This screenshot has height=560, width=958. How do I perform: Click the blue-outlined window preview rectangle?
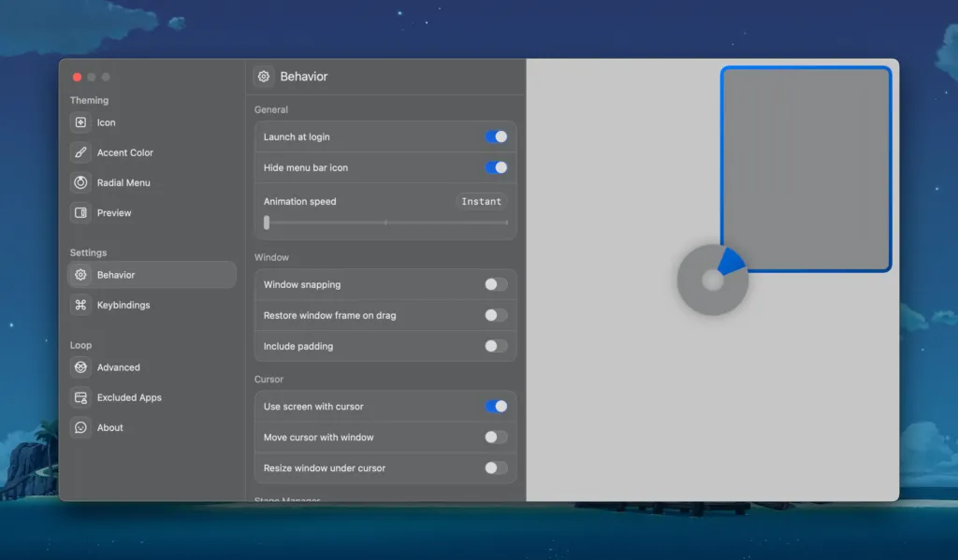(x=806, y=168)
